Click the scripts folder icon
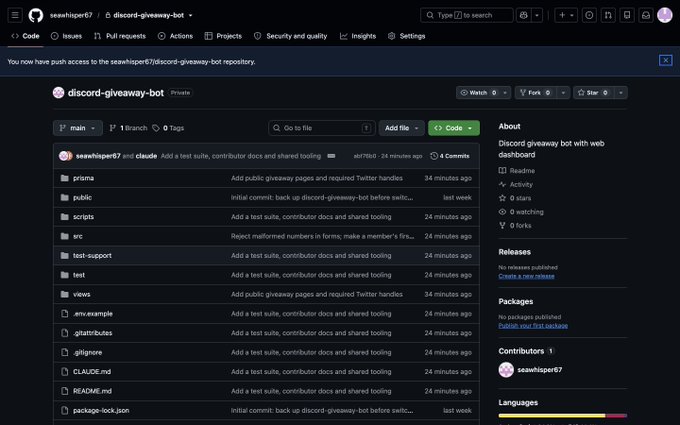Screen dimensions: 680x425 [x=65, y=216]
